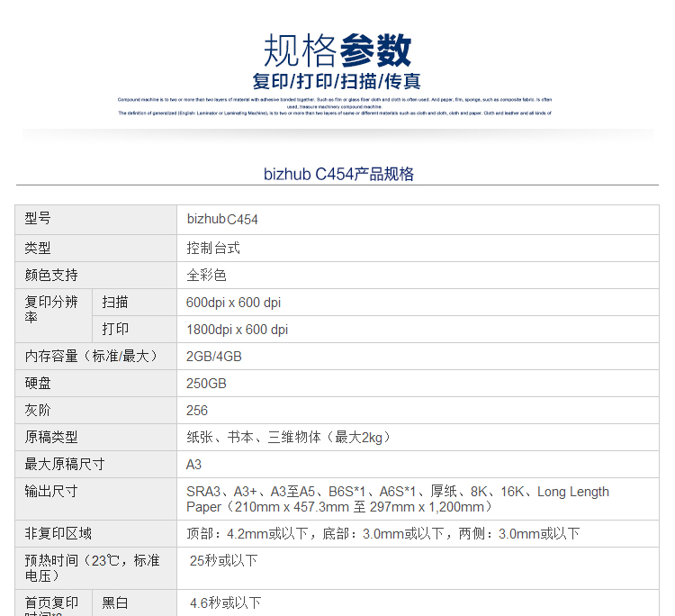
Task: Select the 灰阶 row label
Action: (38, 411)
